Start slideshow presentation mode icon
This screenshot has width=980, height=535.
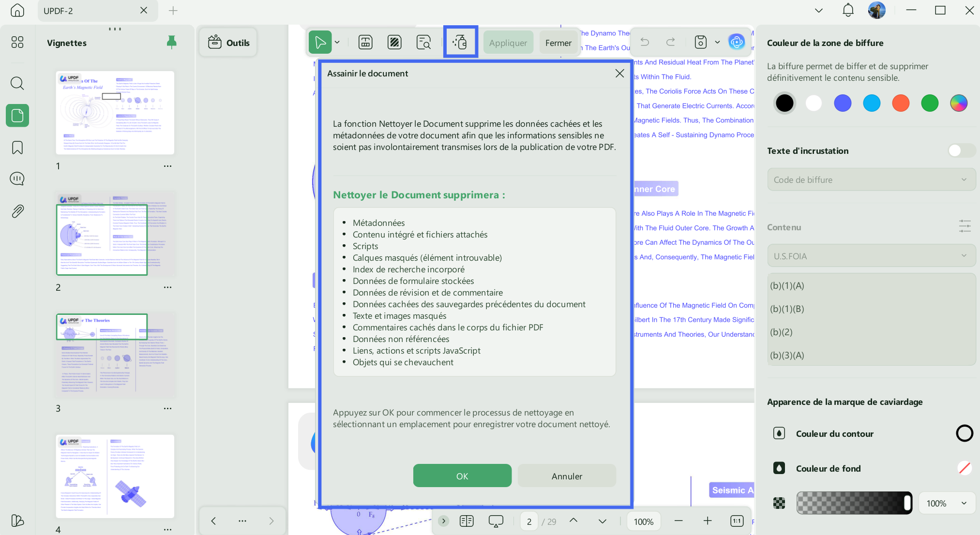point(496,521)
